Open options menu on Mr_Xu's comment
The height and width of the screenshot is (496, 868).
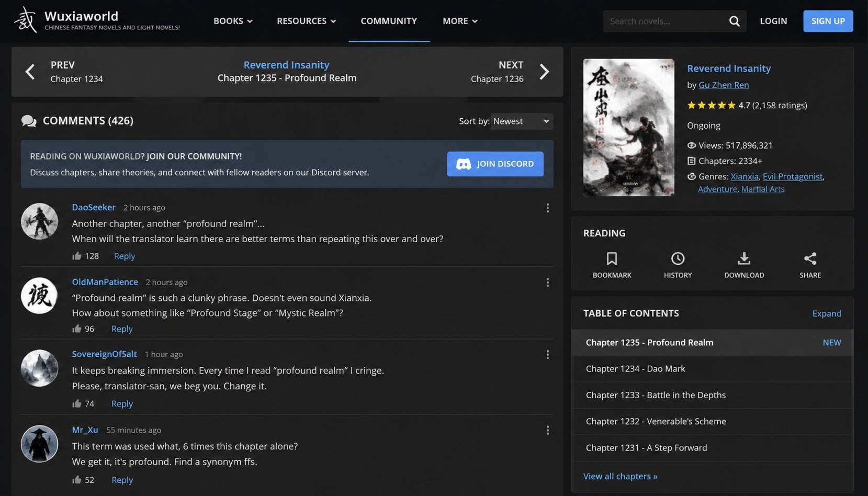point(547,430)
